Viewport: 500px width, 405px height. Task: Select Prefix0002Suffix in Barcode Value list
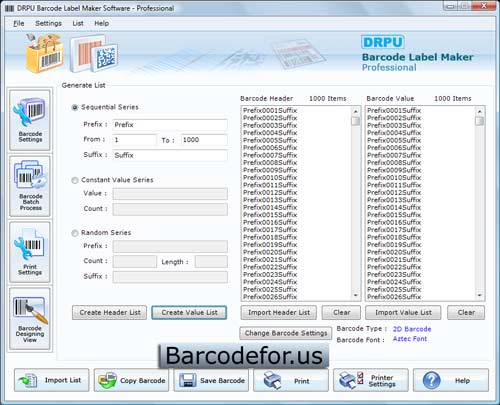pyautogui.click(x=394, y=118)
